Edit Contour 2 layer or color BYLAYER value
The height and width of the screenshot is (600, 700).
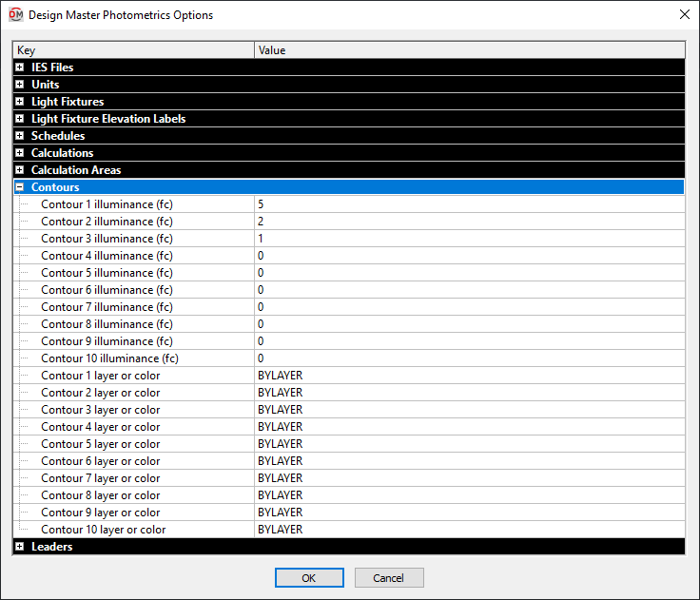pyautogui.click(x=470, y=393)
